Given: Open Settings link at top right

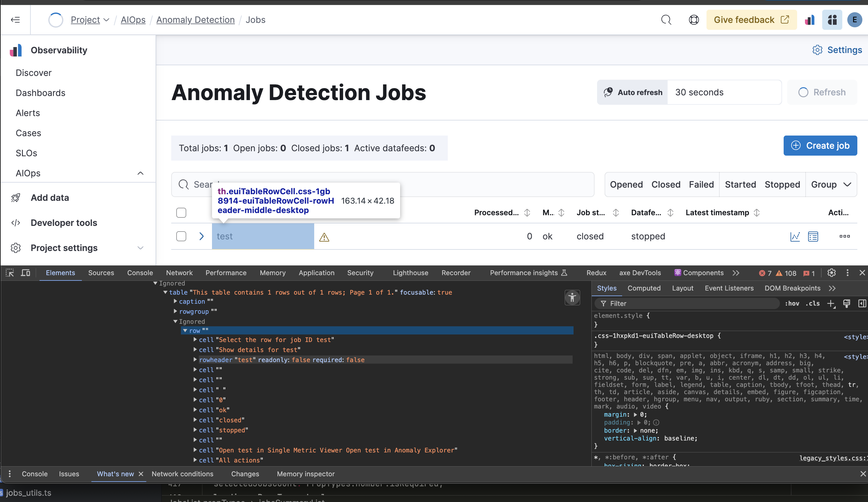Looking at the screenshot, I should coord(837,50).
